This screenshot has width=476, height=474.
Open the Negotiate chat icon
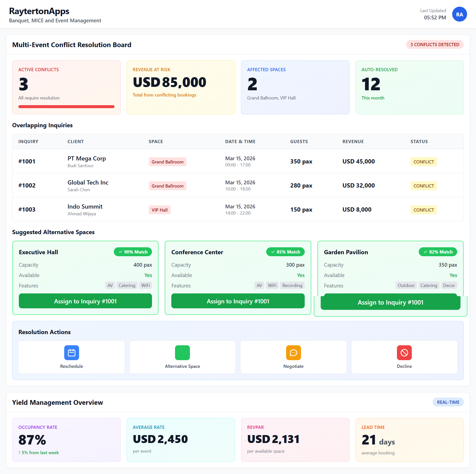coord(293,352)
